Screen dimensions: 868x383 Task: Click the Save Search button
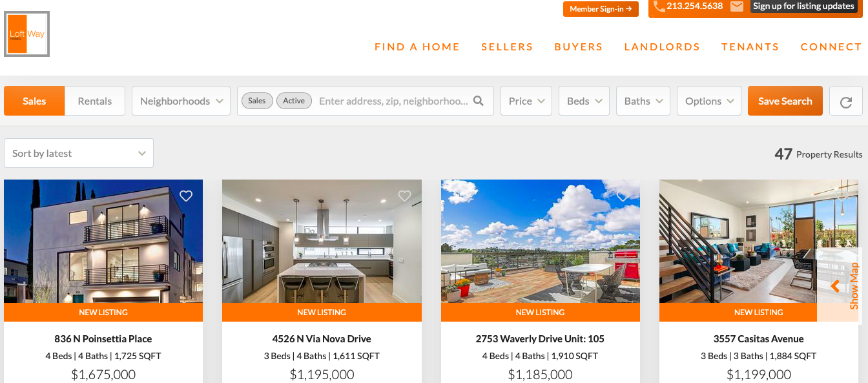tap(785, 101)
